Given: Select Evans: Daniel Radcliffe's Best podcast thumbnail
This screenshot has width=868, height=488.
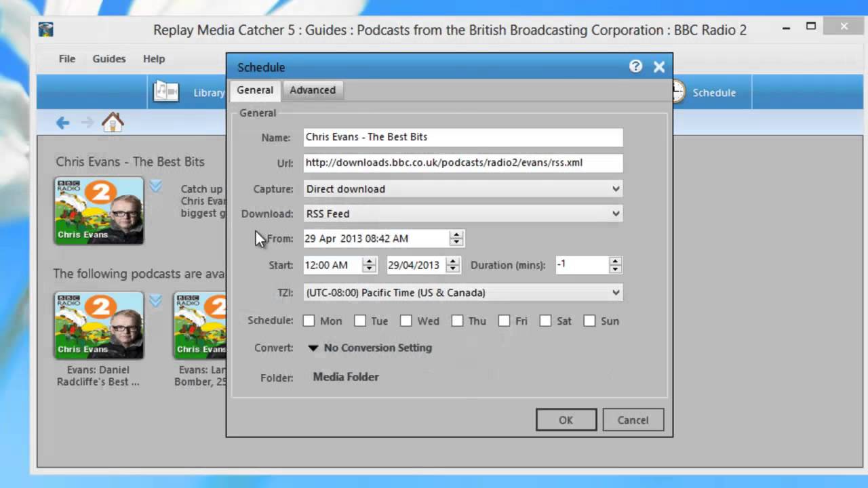Looking at the screenshot, I should [x=99, y=325].
